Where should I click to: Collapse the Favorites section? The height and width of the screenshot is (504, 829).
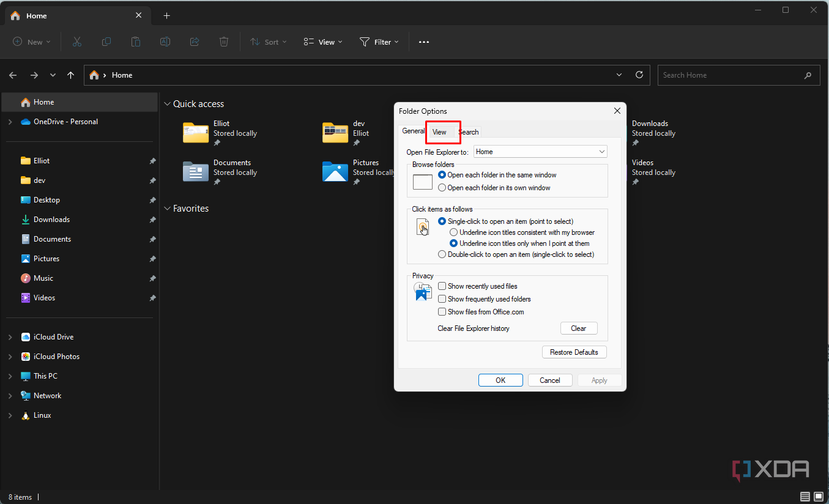[x=167, y=209]
